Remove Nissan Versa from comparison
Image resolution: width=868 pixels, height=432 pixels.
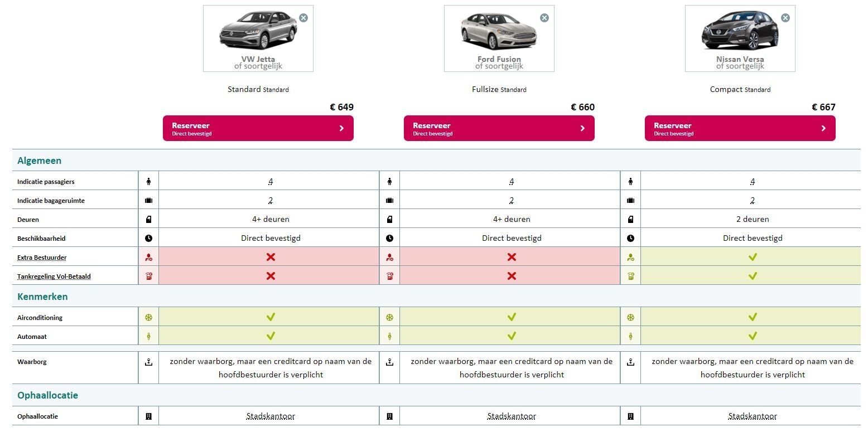click(x=785, y=18)
